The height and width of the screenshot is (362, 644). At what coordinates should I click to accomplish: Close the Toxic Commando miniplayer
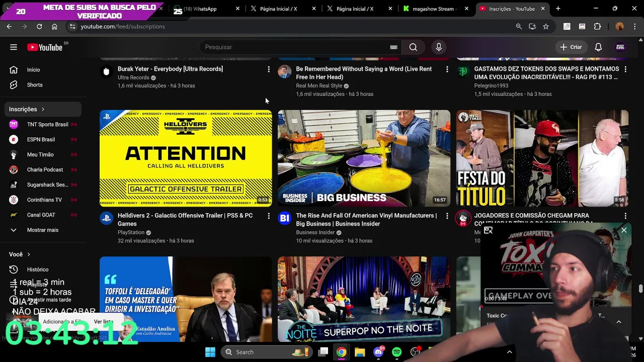pyautogui.click(x=624, y=230)
